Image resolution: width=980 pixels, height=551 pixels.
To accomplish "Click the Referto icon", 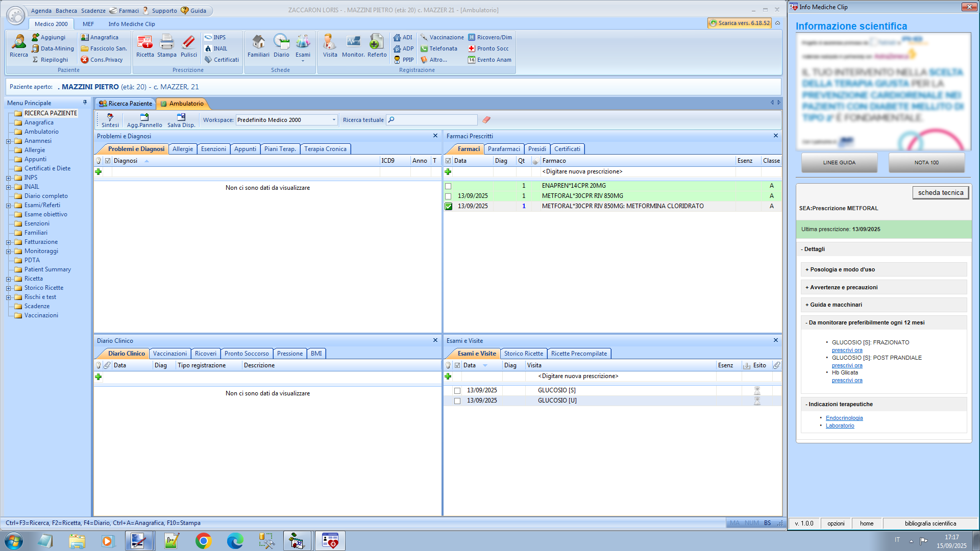I will [377, 46].
